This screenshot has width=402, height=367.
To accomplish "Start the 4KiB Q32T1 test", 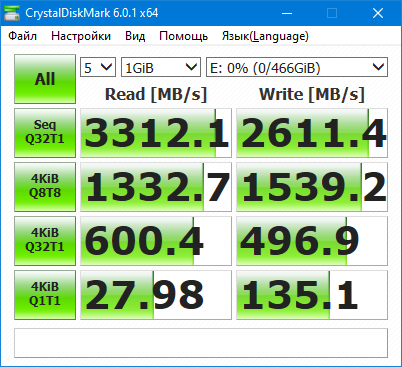I will pyautogui.click(x=45, y=241).
